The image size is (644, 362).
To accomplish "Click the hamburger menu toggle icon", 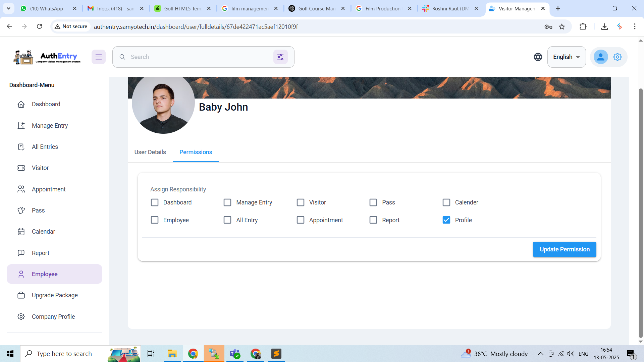I will (98, 57).
